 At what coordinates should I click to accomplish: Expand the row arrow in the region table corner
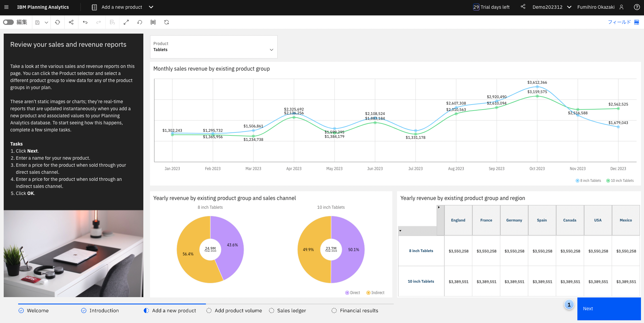(400, 231)
